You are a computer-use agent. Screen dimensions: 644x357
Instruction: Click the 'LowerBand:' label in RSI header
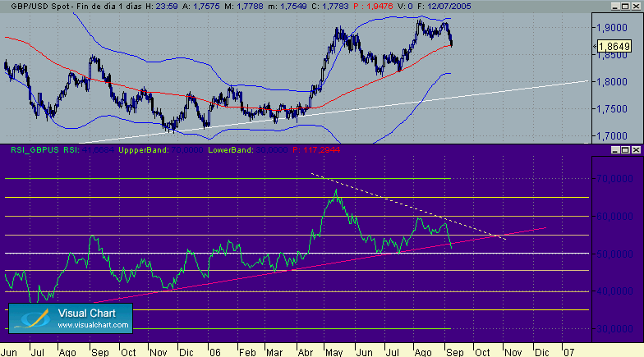(231, 150)
